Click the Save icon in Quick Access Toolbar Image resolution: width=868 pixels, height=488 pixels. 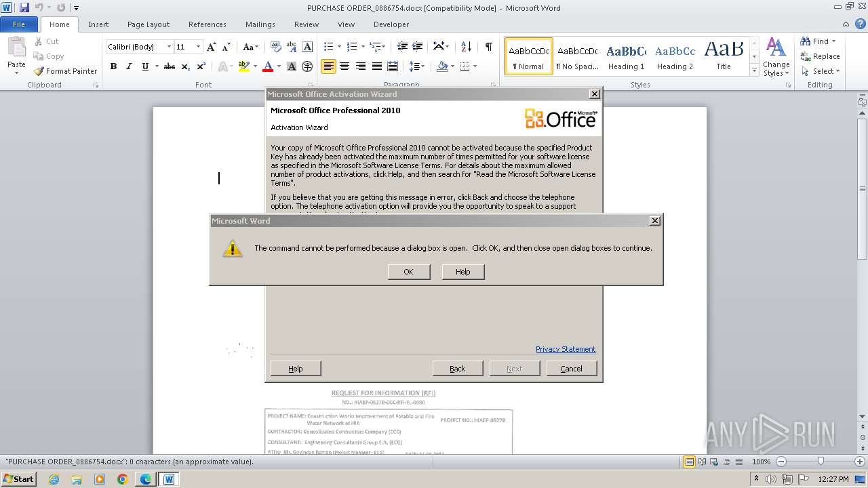pyautogui.click(x=24, y=7)
